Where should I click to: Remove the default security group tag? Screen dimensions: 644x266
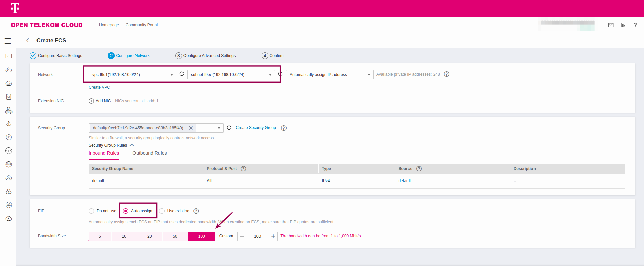(x=191, y=128)
